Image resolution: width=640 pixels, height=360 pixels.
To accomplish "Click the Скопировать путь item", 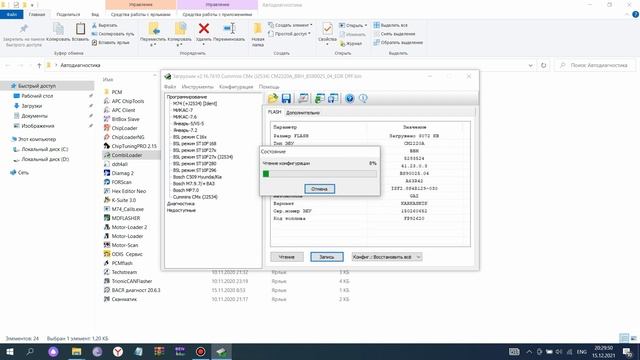I will (113, 34).
